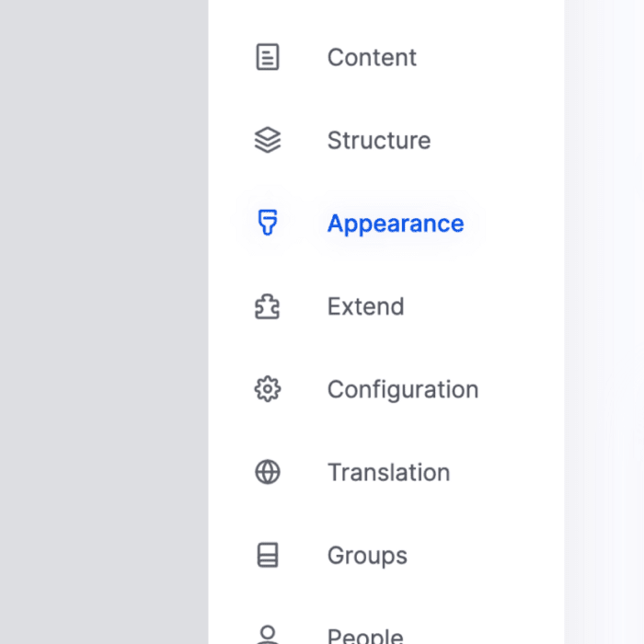Click the Translation globe icon
This screenshot has width=644, height=644.
click(267, 472)
